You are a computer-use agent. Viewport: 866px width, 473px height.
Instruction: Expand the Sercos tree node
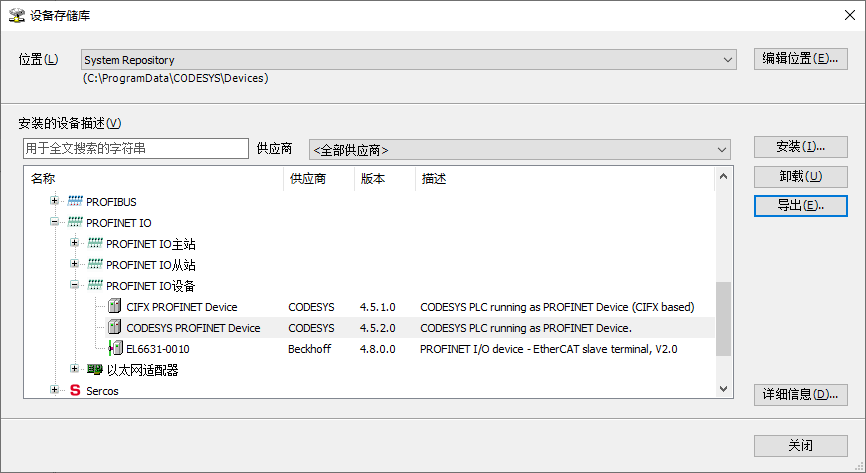click(x=54, y=390)
